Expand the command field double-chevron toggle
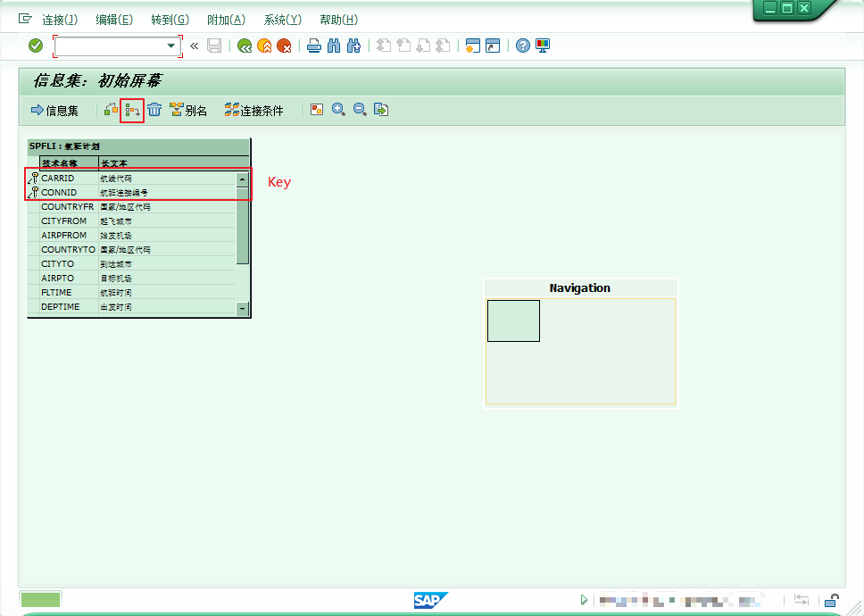 pyautogui.click(x=194, y=46)
